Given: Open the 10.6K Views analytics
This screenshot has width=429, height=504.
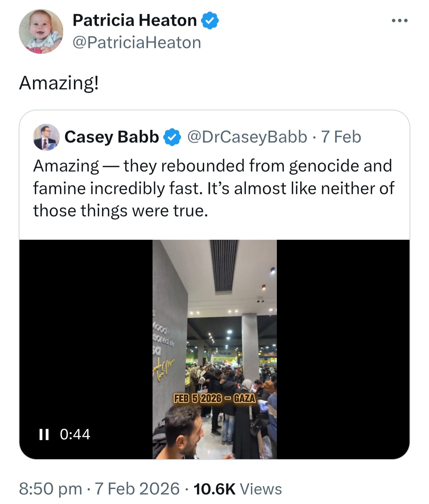Looking at the screenshot, I should coord(238,489).
